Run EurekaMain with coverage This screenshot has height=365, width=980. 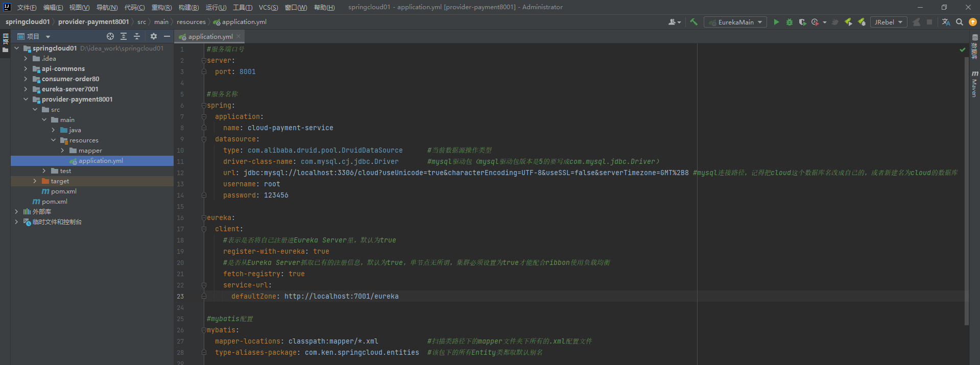802,22
